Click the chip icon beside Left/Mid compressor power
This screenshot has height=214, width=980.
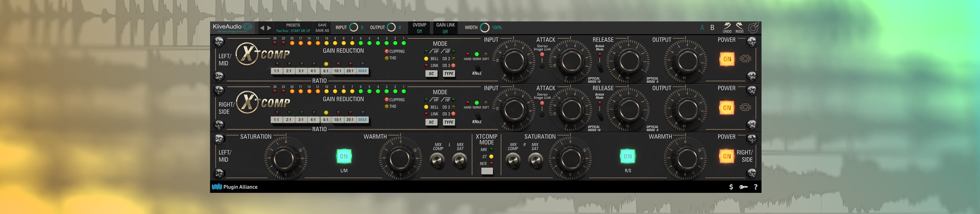[745, 59]
